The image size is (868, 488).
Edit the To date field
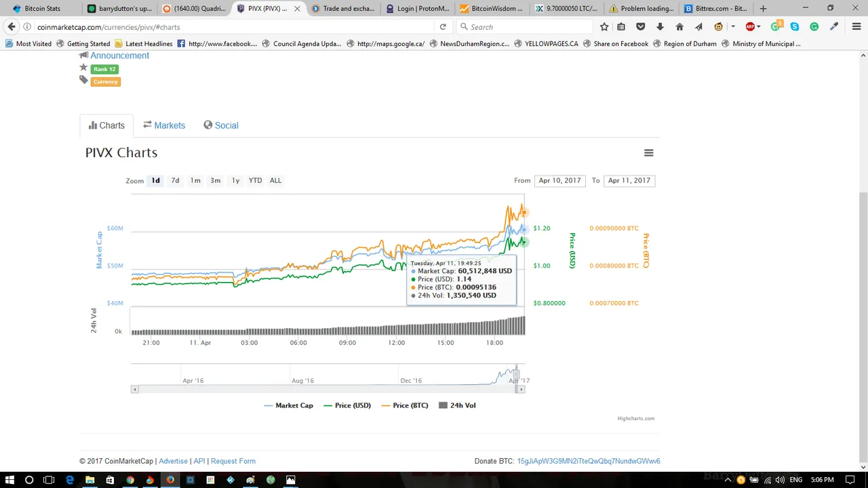(x=629, y=180)
